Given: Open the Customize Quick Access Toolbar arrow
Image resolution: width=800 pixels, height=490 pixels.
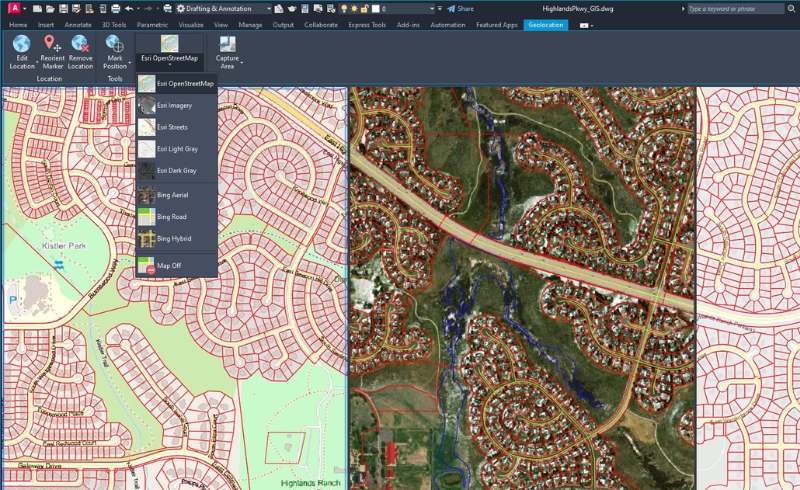Looking at the screenshot, I should (440, 9).
